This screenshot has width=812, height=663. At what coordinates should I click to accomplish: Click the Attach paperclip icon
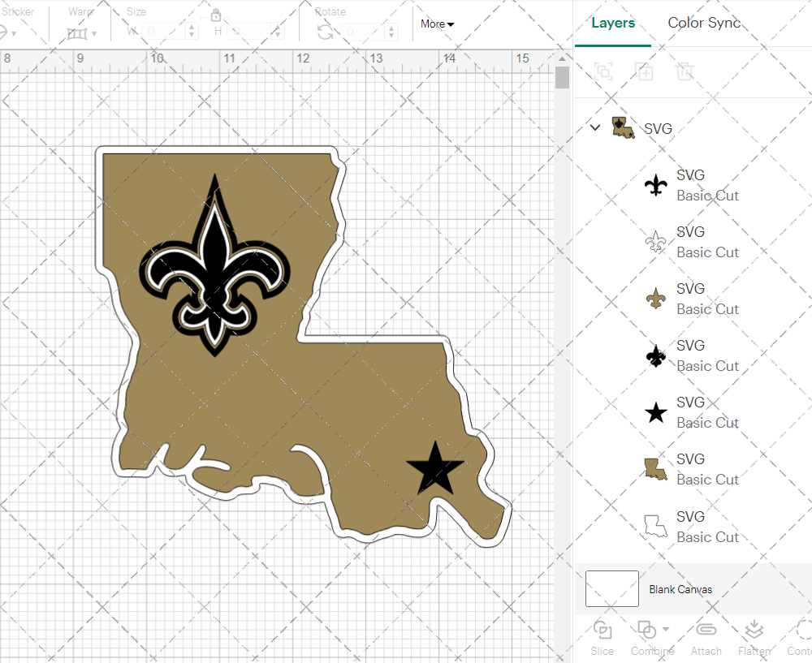point(706,631)
